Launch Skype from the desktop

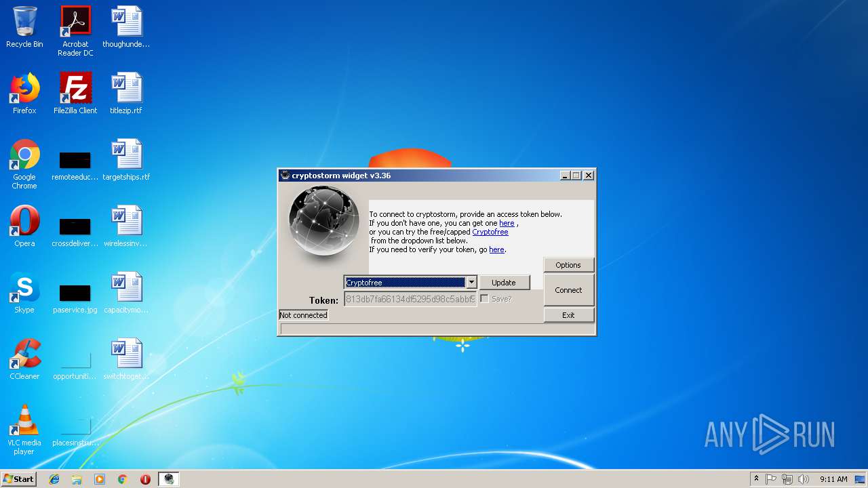(x=24, y=293)
